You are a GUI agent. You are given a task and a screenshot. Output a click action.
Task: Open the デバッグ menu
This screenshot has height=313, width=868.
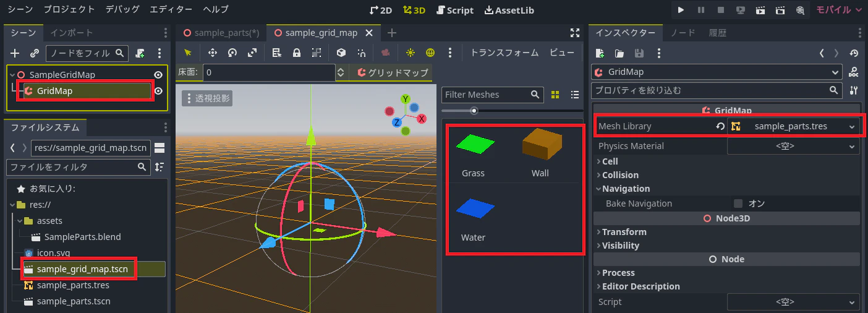[x=122, y=9]
